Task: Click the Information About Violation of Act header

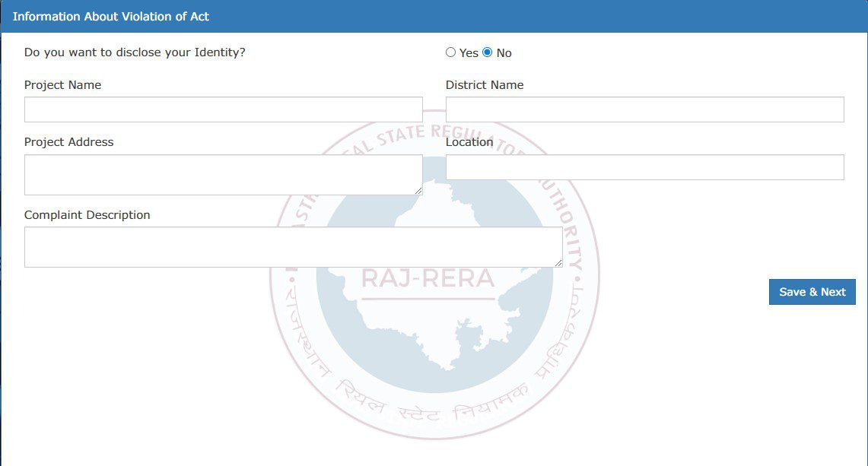Action: click(113, 15)
